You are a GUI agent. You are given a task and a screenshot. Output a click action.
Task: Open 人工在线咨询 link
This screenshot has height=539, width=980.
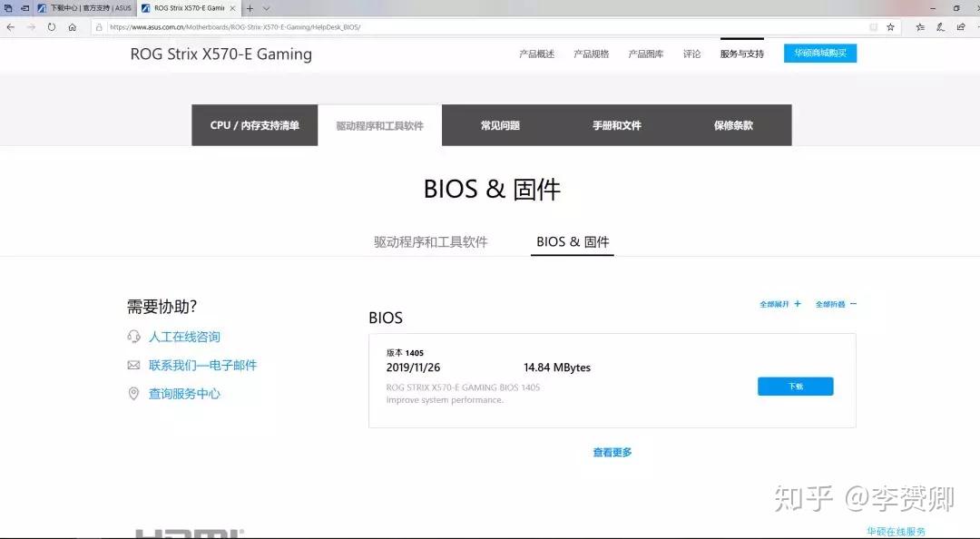point(184,337)
